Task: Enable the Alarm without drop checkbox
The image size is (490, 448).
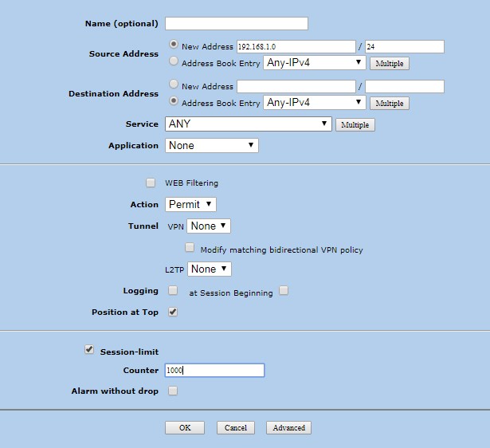Action: click(x=173, y=391)
